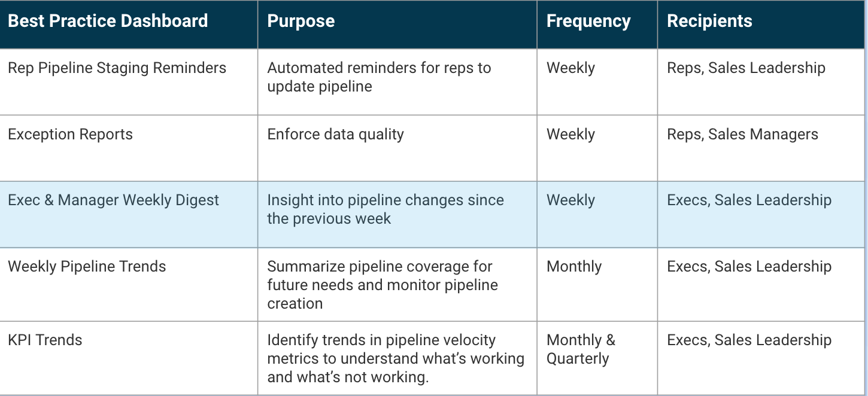Select the Weekly Pipeline Trends dashboard name
Viewport: 868px width, 396px height.
click(x=87, y=266)
